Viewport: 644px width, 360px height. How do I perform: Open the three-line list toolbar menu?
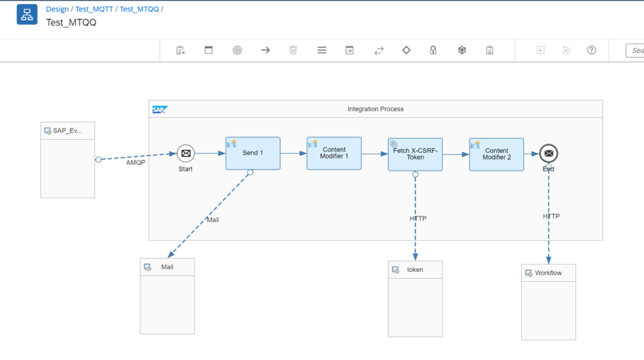tap(321, 50)
